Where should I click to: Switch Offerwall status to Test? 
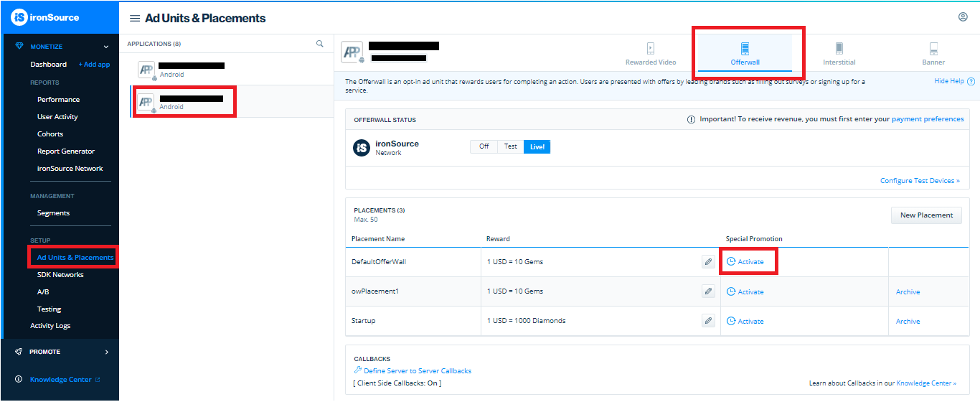[510, 146]
